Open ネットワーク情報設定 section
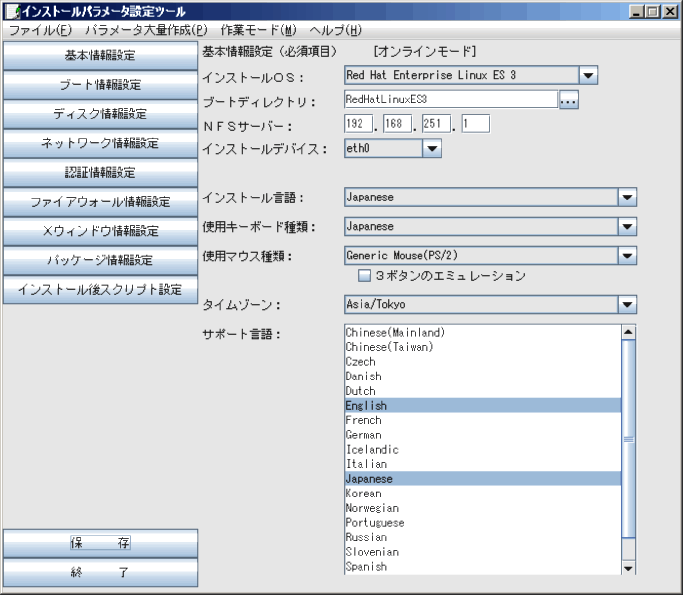This screenshot has height=595, width=683. (x=100, y=143)
